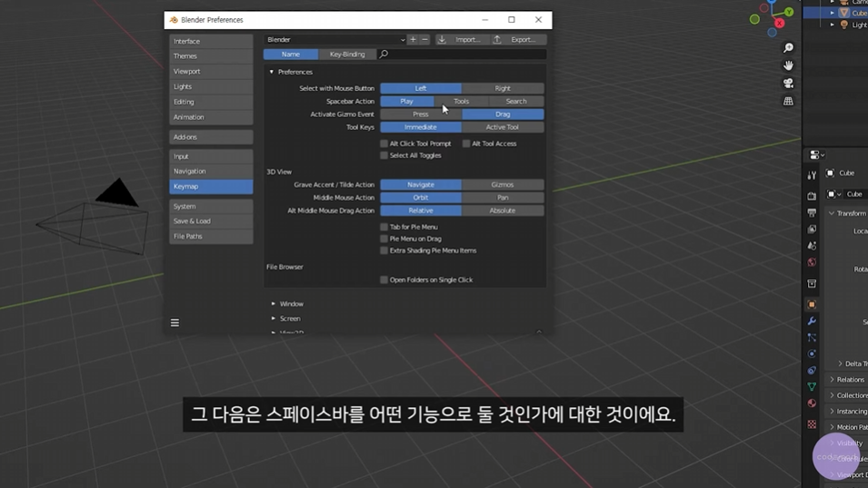Viewport: 868px width, 488px height.
Task: Set Grave Accent action to Gizmos
Action: tap(503, 184)
